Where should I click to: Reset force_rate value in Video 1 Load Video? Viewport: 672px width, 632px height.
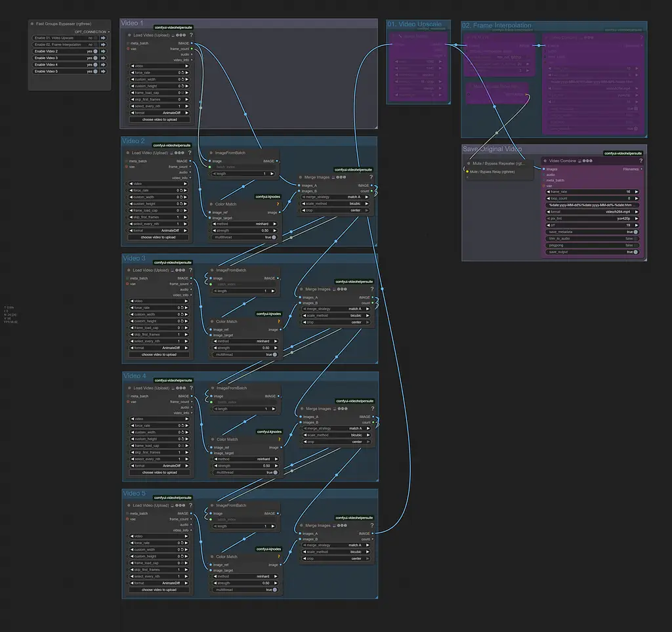point(182,73)
